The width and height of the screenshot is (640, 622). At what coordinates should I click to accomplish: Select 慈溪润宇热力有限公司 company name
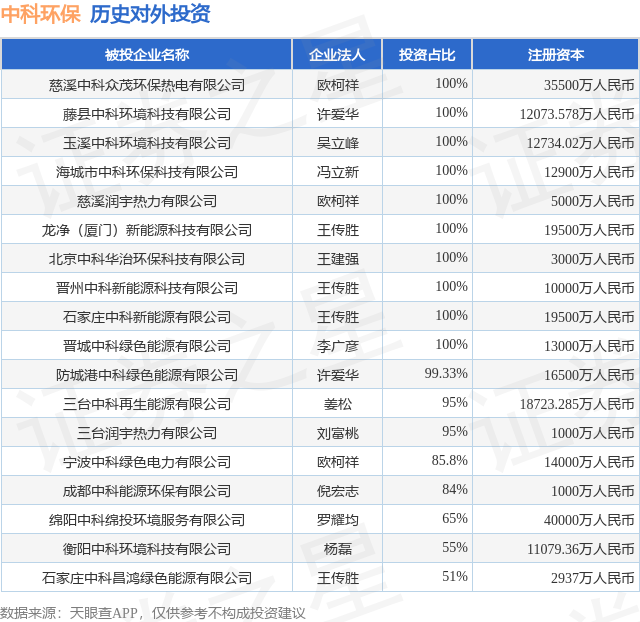(147, 201)
